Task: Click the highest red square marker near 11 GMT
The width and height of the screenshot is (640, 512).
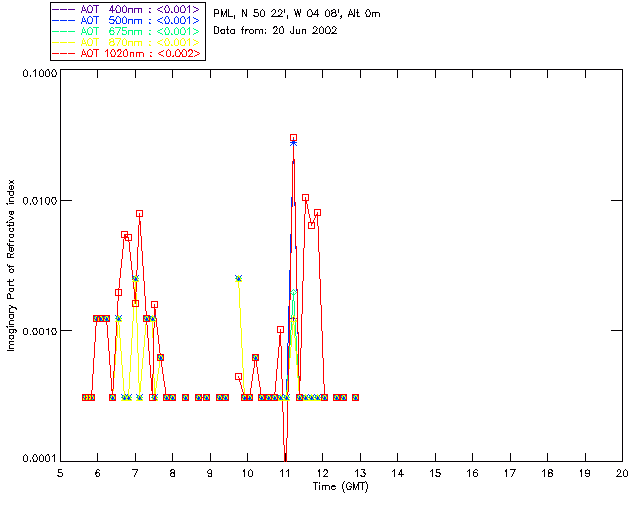Action: click(293, 138)
